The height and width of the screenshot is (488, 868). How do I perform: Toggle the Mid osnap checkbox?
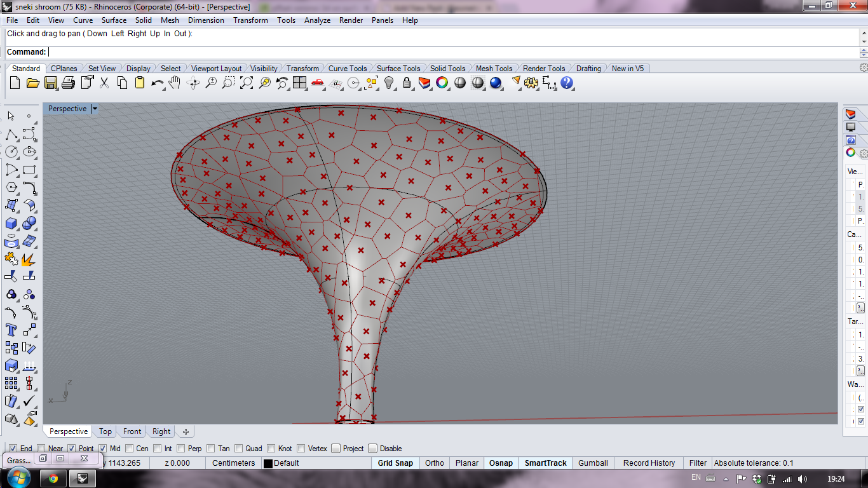click(103, 449)
